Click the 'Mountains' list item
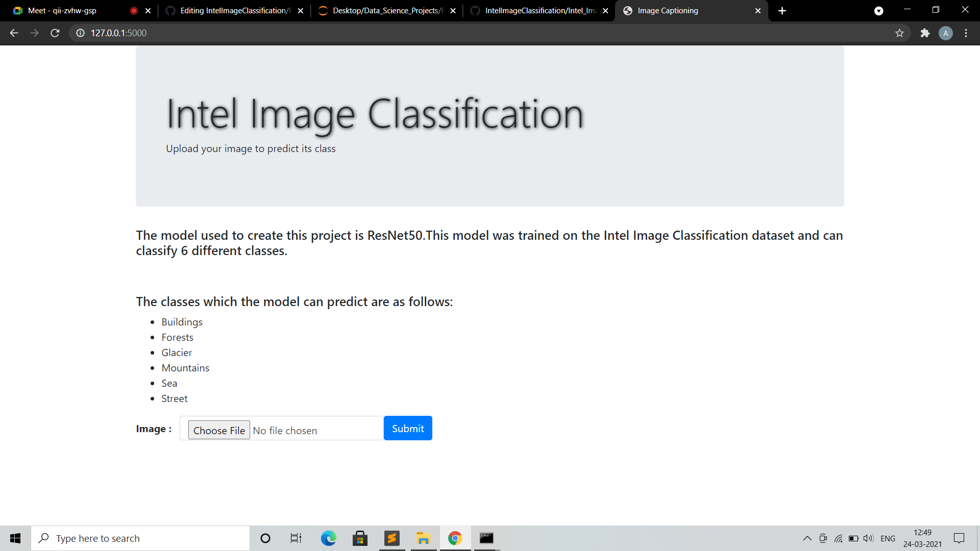 185,368
